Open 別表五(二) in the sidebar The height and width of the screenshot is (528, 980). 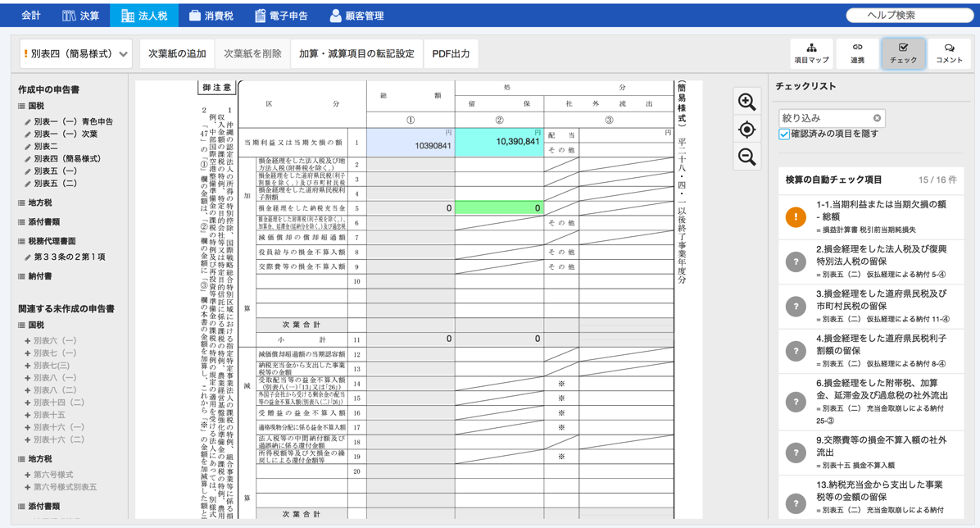55,184
